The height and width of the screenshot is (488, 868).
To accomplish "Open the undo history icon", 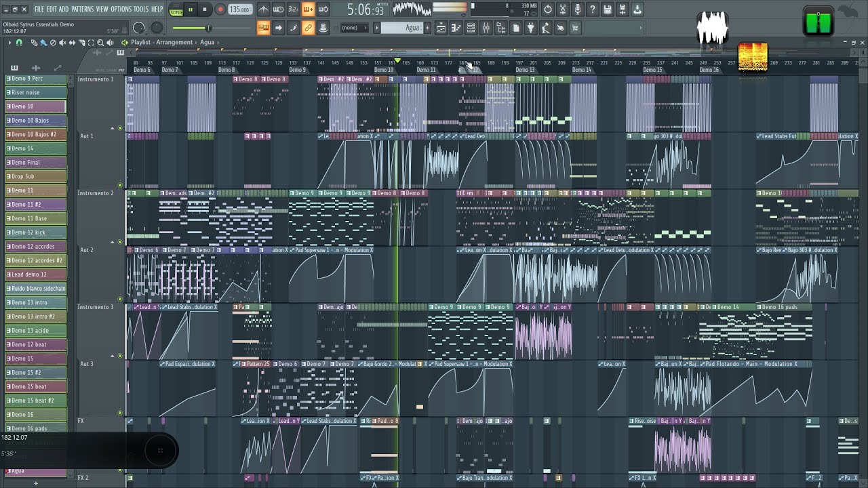I will click(x=548, y=9).
